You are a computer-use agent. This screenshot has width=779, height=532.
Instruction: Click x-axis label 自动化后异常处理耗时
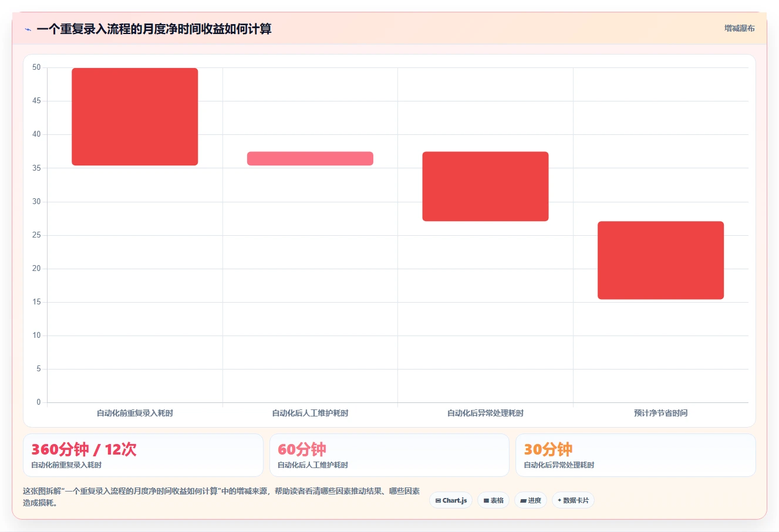click(485, 413)
